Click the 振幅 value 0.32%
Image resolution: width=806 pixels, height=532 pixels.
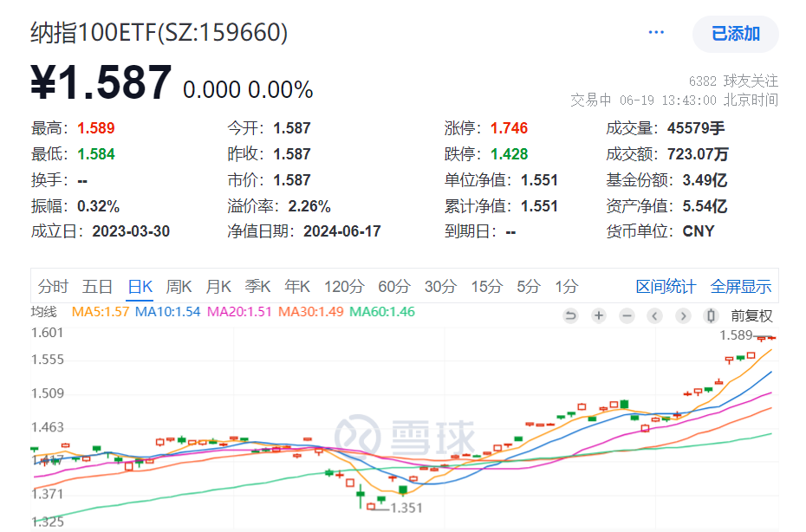tap(98, 206)
